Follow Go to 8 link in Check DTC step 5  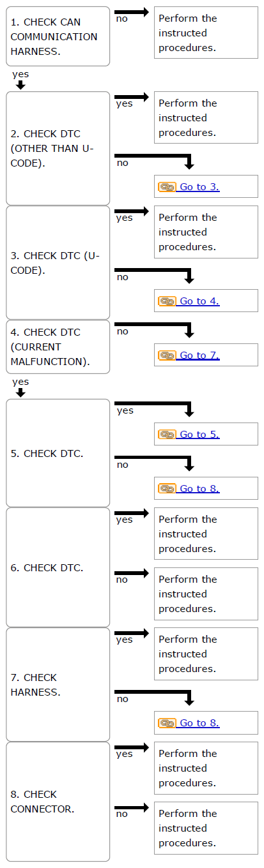(199, 489)
